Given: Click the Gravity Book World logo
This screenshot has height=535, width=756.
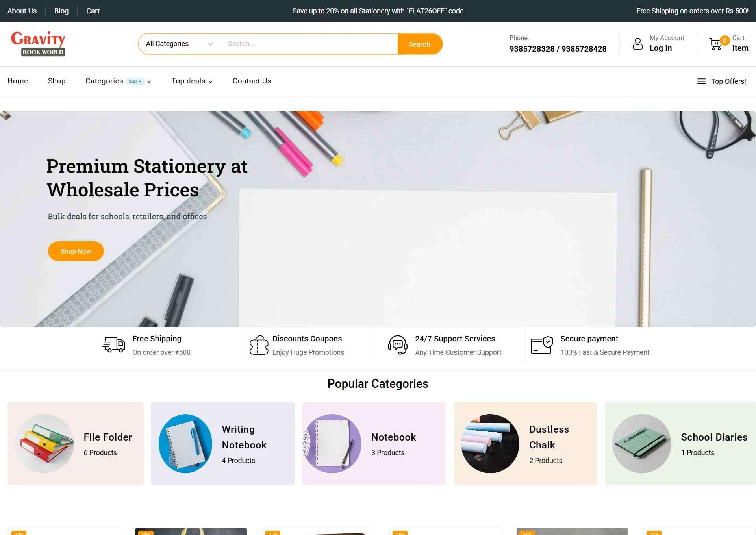Looking at the screenshot, I should pyautogui.click(x=38, y=44).
